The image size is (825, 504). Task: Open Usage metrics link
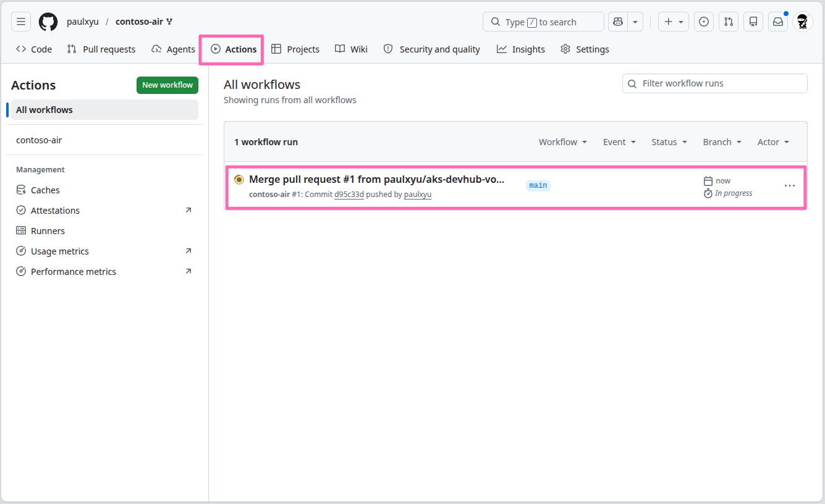(x=104, y=251)
